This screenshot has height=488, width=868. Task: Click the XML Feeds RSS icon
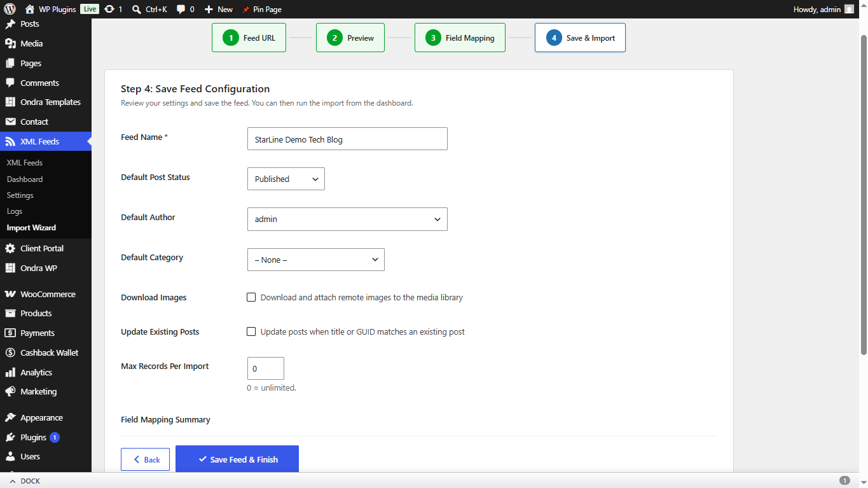[x=10, y=142]
